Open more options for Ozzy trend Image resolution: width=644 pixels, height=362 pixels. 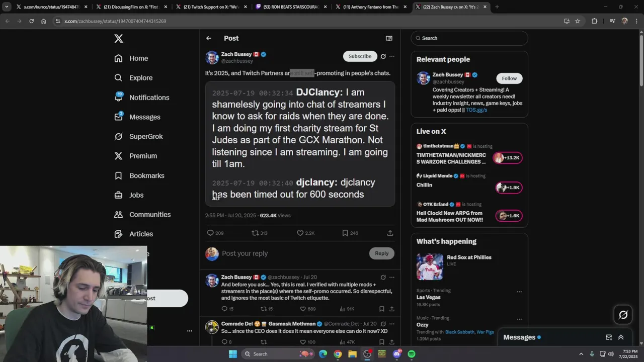519,318
